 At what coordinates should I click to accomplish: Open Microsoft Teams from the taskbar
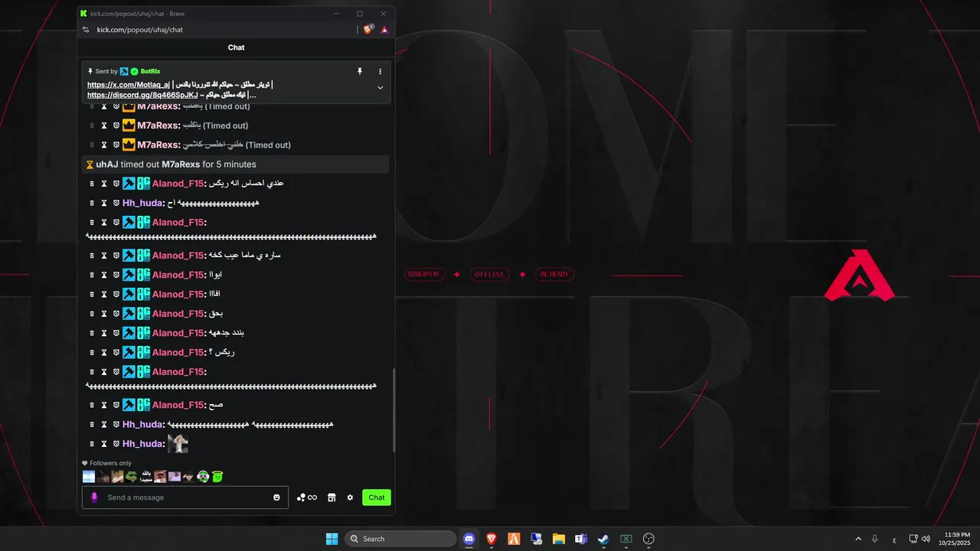(x=581, y=539)
